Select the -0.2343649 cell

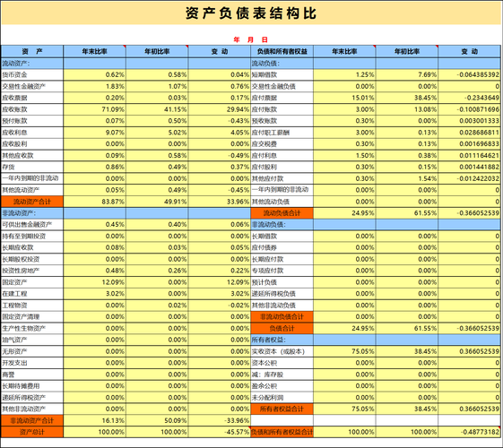click(469, 98)
